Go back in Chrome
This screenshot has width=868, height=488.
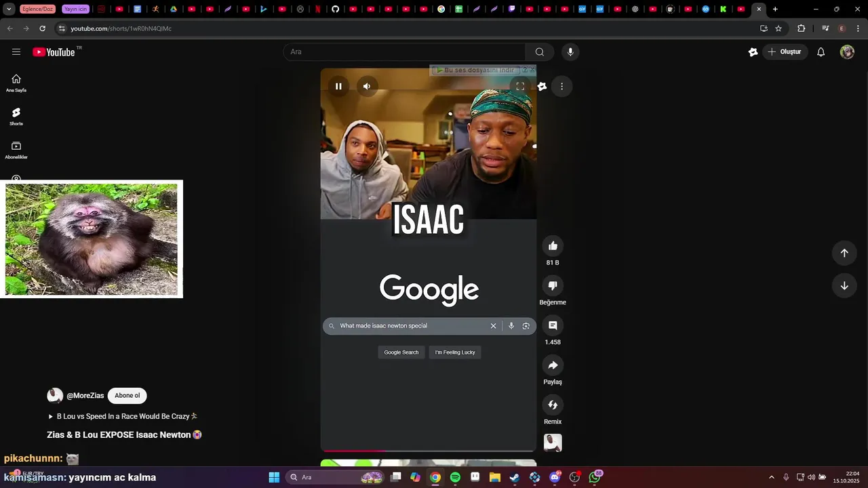tap(9, 28)
